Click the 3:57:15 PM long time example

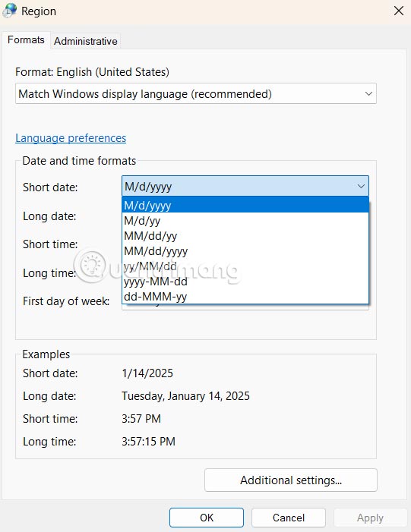148,442
